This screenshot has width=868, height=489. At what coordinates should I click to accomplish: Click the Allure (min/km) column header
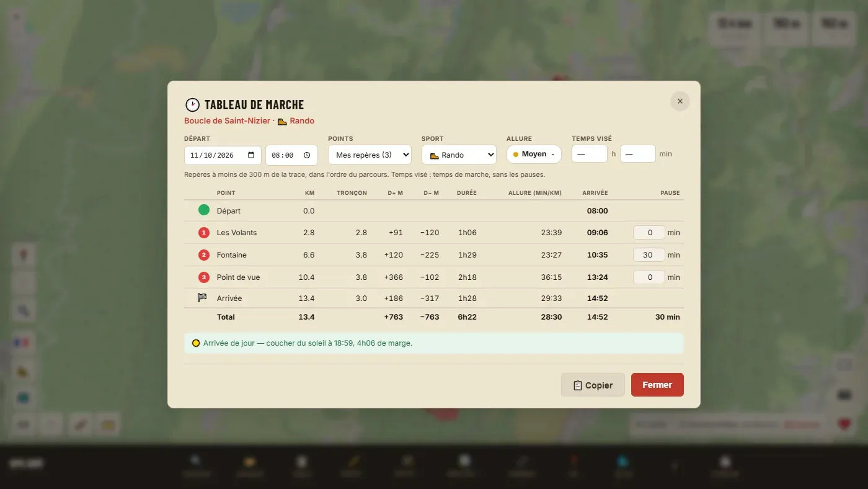[535, 193]
